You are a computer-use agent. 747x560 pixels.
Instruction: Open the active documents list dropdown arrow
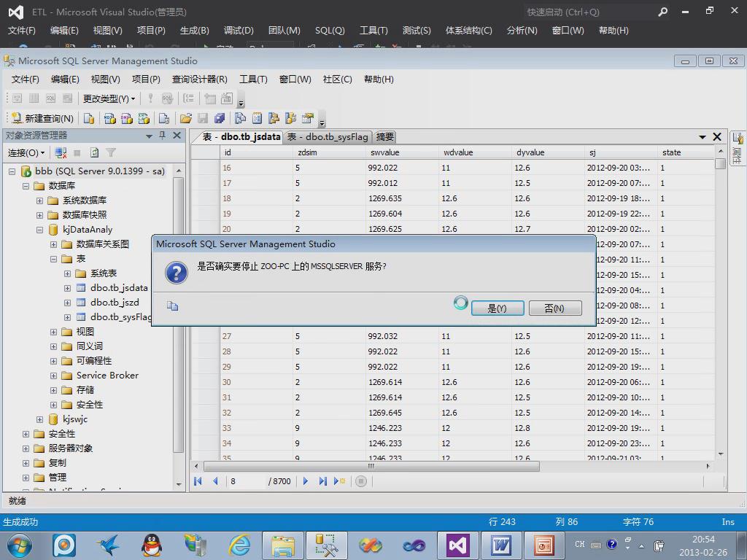pos(703,137)
